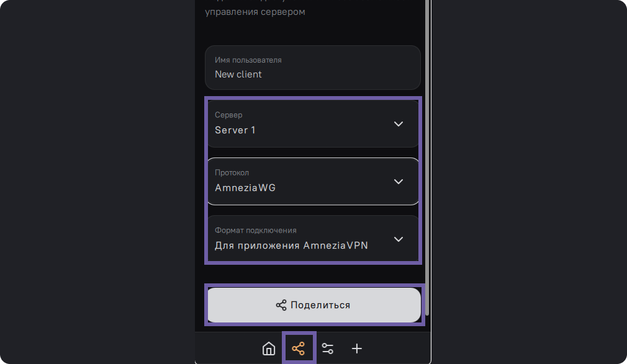Open settings via the sliders icon
The width and height of the screenshot is (627, 364).
(328, 348)
